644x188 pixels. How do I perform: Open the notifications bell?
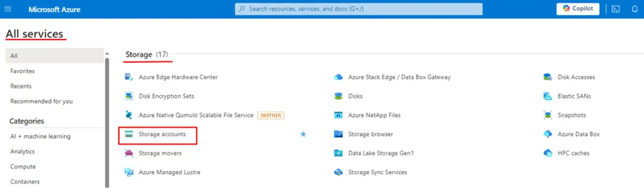[x=635, y=9]
